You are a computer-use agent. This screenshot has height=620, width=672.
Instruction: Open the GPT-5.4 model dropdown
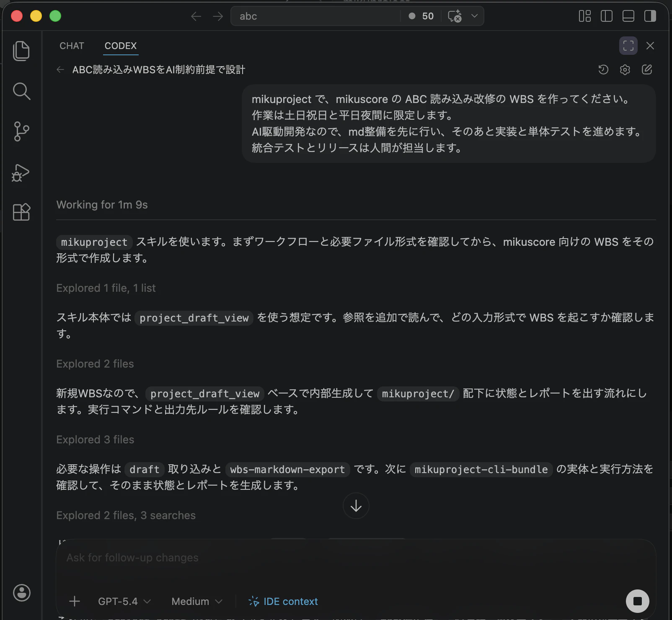tap(124, 601)
